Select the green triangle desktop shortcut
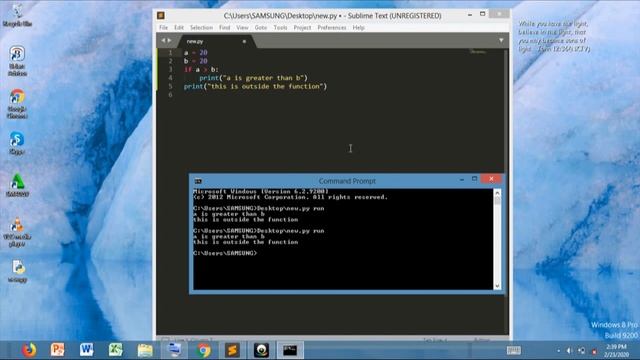 tap(18, 186)
